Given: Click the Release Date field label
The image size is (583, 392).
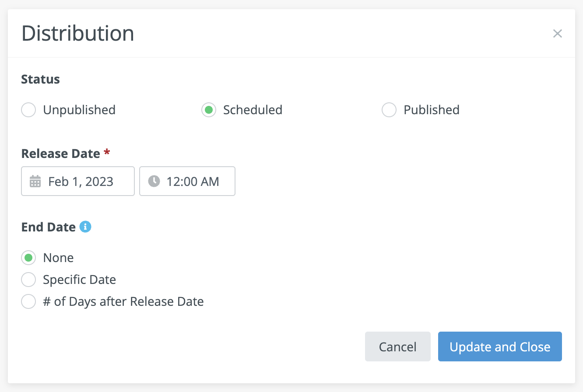Looking at the screenshot, I should 61,154.
